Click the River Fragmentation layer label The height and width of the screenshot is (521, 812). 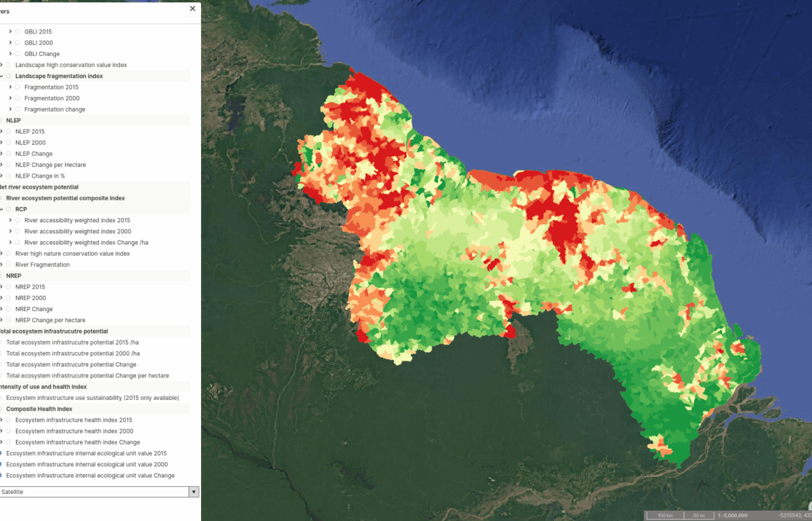[42, 265]
